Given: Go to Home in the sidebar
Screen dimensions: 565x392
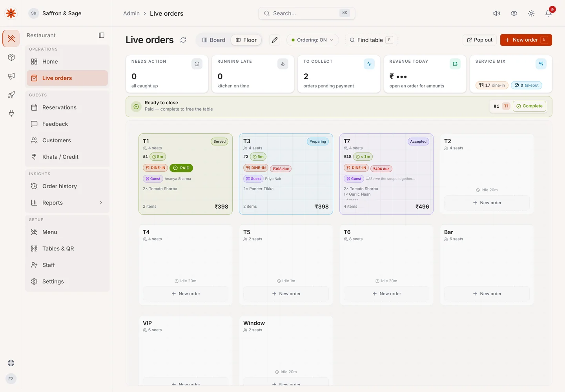Looking at the screenshot, I should pos(67,62).
